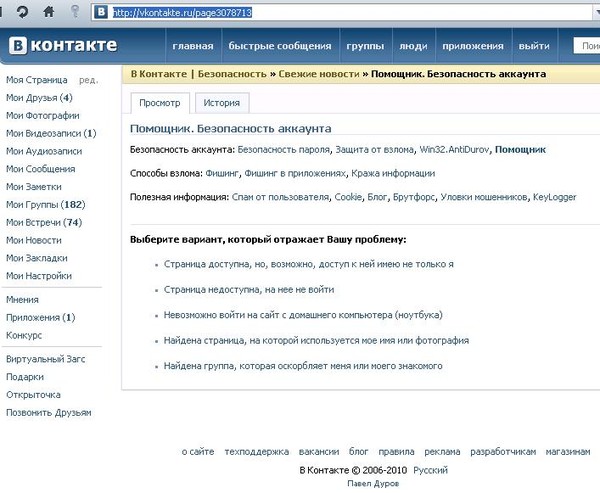Image resolution: width=600 pixels, height=493 pixels.
Task: Open Мои Настройки in sidebar
Action: (x=39, y=276)
